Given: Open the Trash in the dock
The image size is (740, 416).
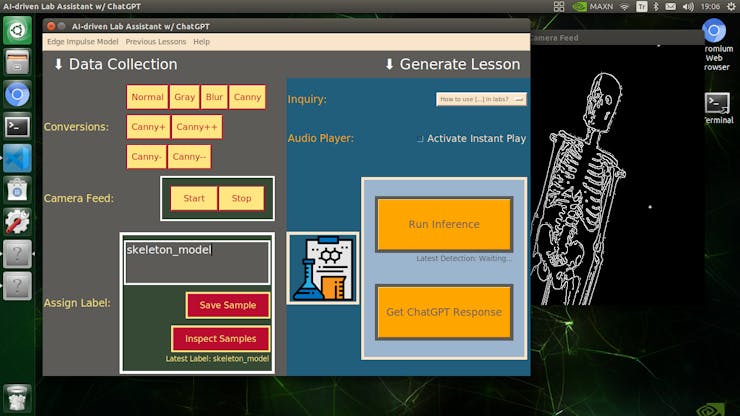Looking at the screenshot, I should (17, 398).
